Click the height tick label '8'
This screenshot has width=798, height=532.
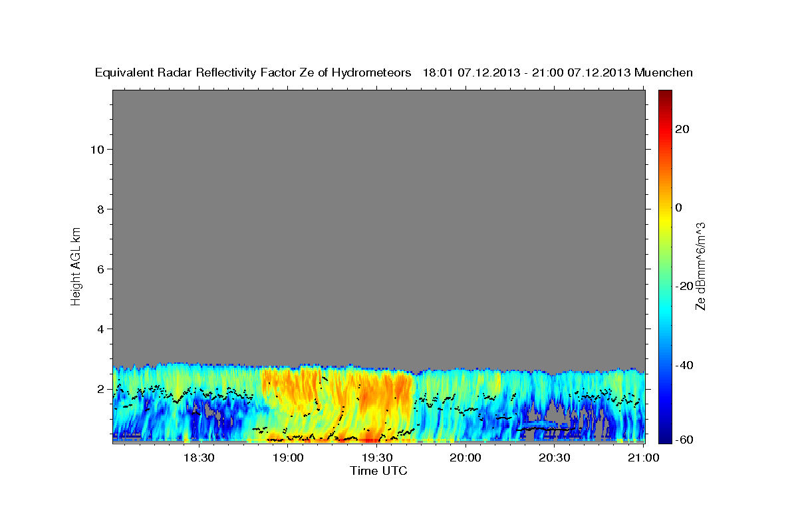(x=100, y=209)
